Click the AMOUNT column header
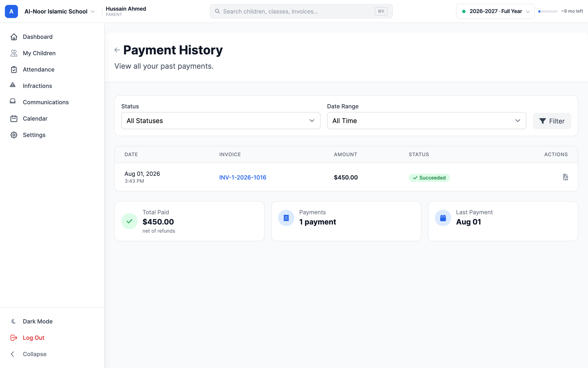Image resolution: width=588 pixels, height=368 pixels. [x=345, y=154]
